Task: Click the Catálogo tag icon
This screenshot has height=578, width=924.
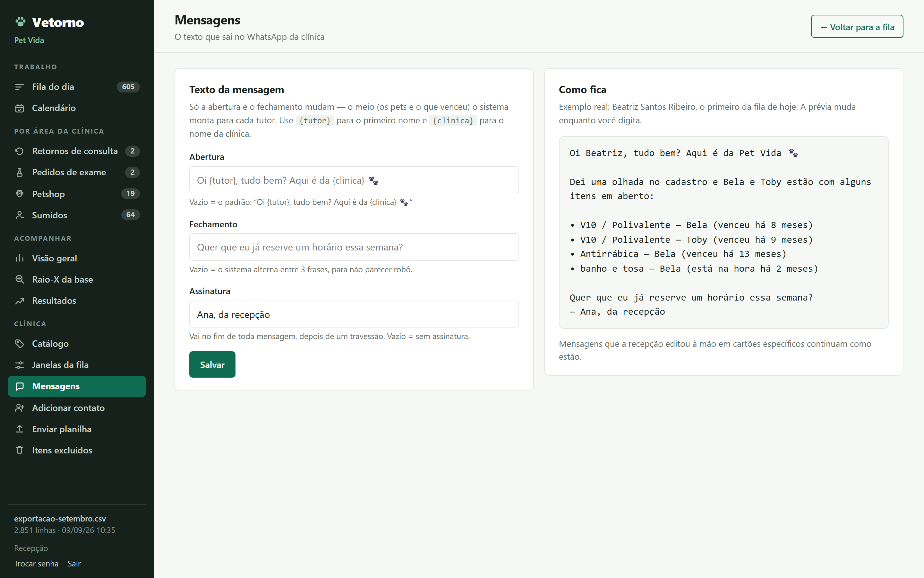Action: point(20,344)
